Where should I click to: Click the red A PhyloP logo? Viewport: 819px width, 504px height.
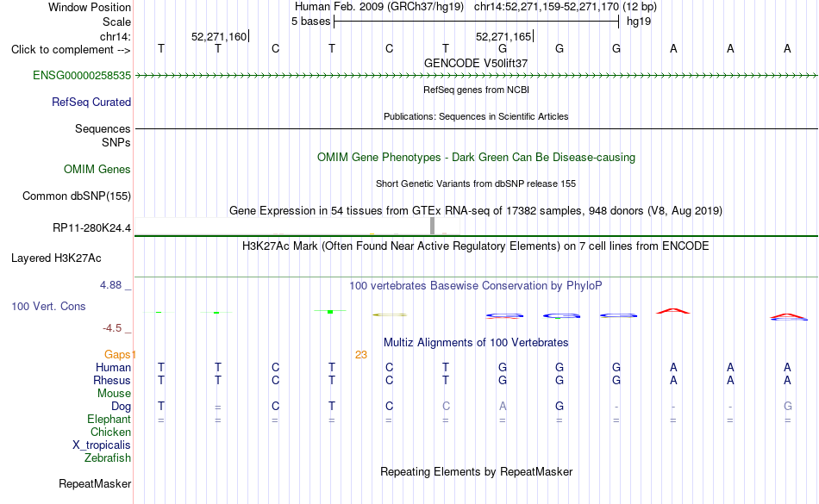673,312
